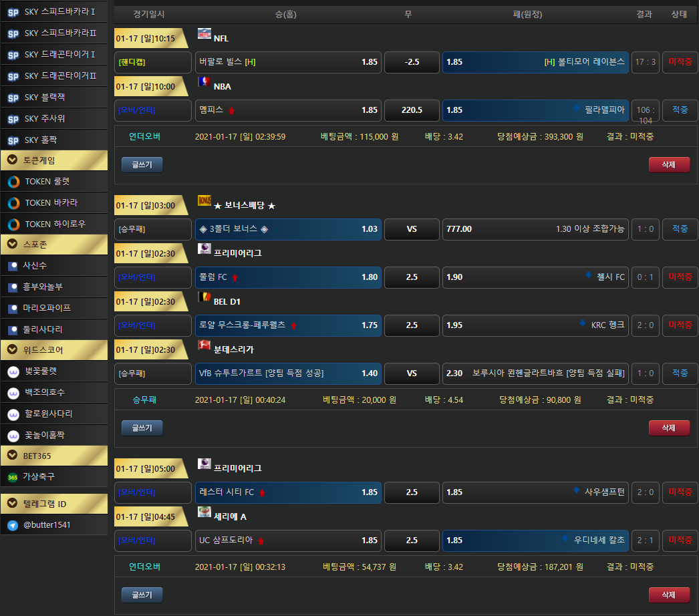Click the 벚꽃룰렛 round icon
699x616 pixels.
(x=13, y=371)
